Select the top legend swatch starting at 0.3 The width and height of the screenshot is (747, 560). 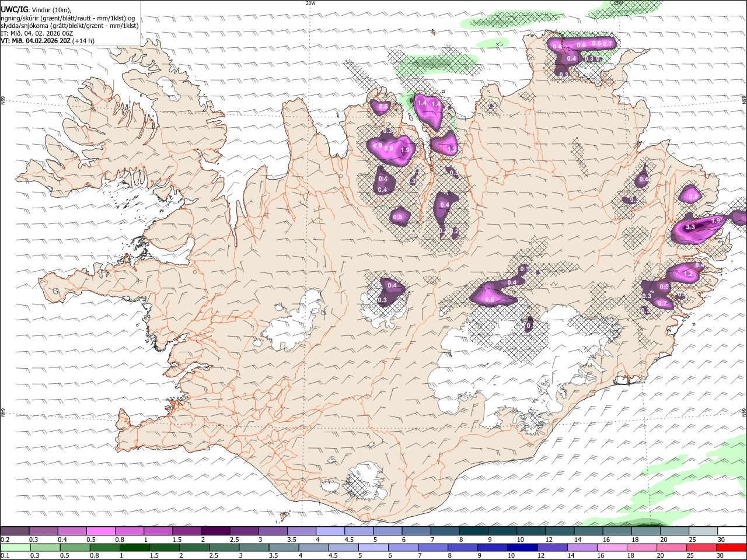[x=43, y=531]
